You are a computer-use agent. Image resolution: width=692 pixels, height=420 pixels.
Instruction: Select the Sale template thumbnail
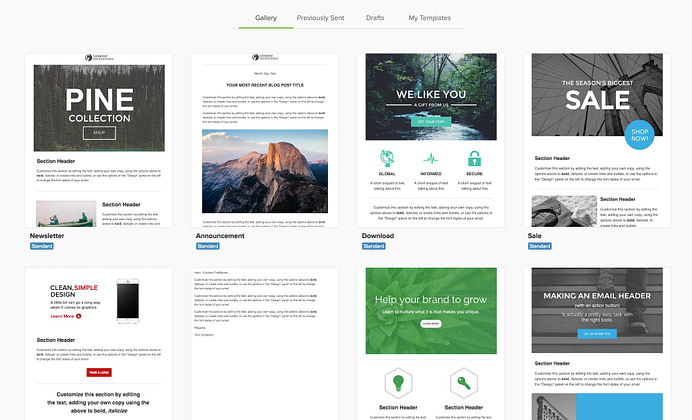click(597, 140)
